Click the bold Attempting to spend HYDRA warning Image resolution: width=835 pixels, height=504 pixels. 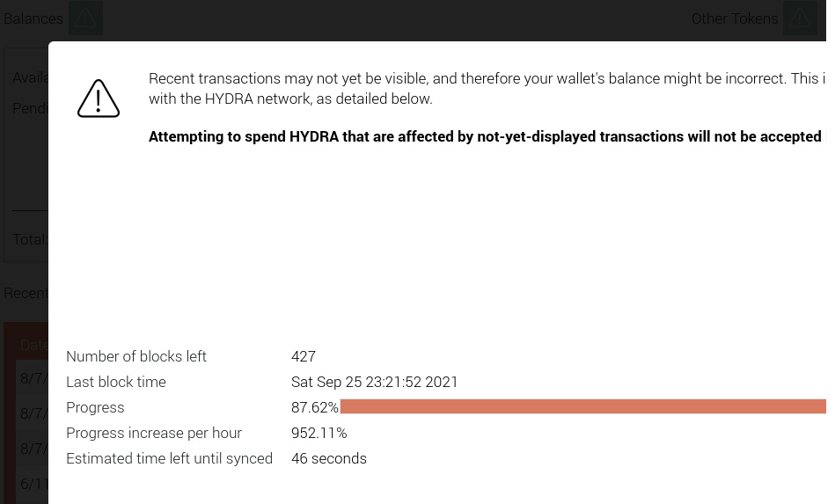click(485, 136)
